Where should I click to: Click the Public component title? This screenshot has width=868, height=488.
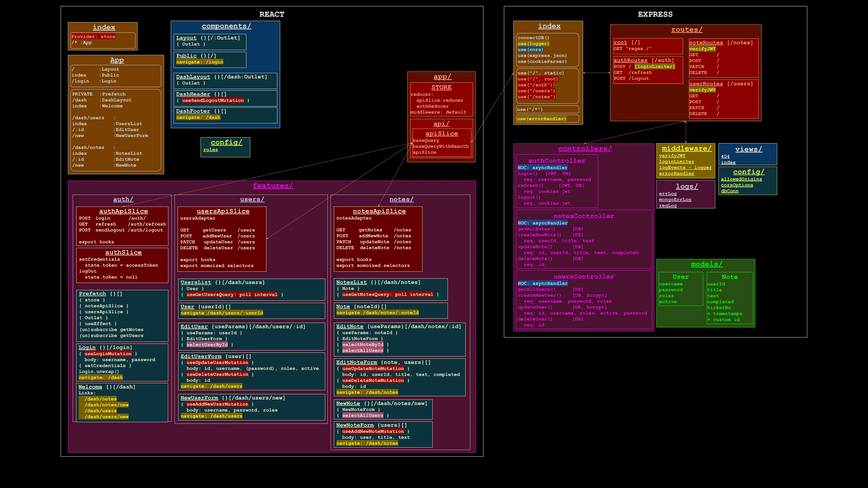click(186, 56)
